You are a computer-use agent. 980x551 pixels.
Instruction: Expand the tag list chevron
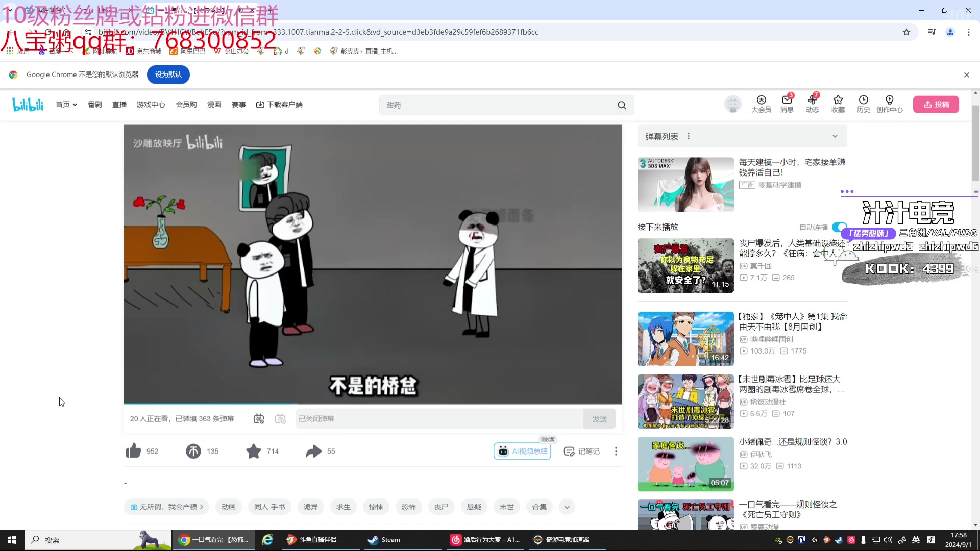pyautogui.click(x=567, y=507)
